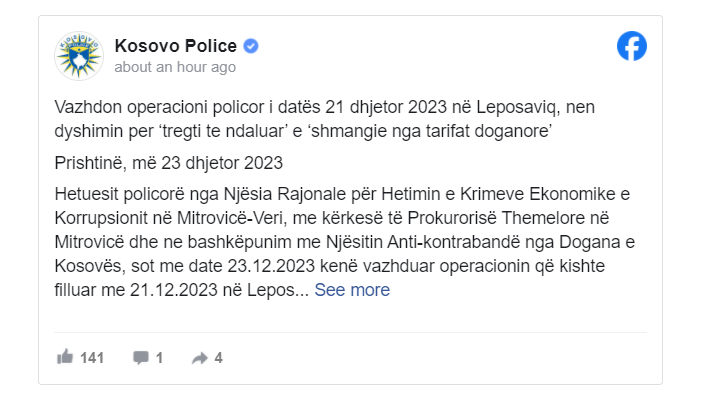The width and height of the screenshot is (716, 399).
Task: Click the divider line above the reactions
Action: pos(350,332)
